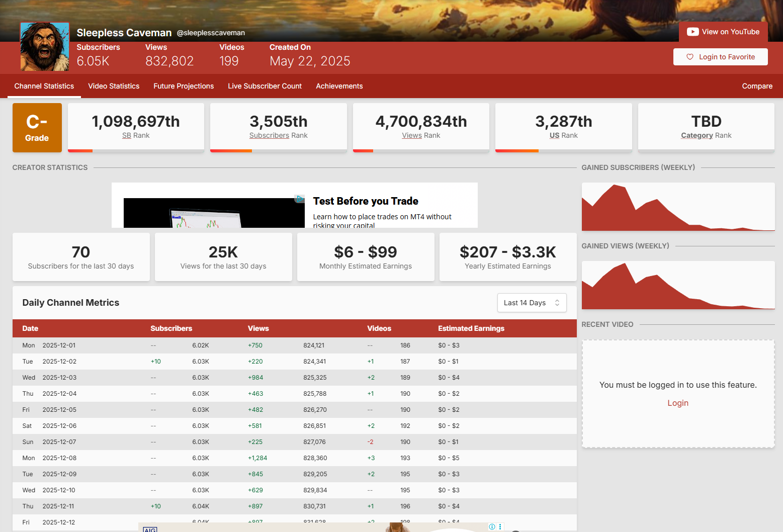This screenshot has width=783, height=532.
Task: Click the Gained Views weekly chart
Action: (x=678, y=285)
